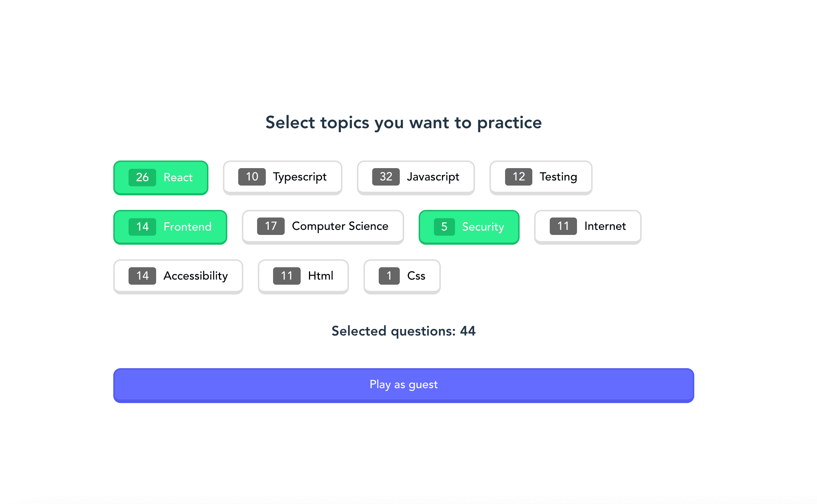817x504 pixels.
Task: Toggle the Testing topic on
Action: coord(541,178)
